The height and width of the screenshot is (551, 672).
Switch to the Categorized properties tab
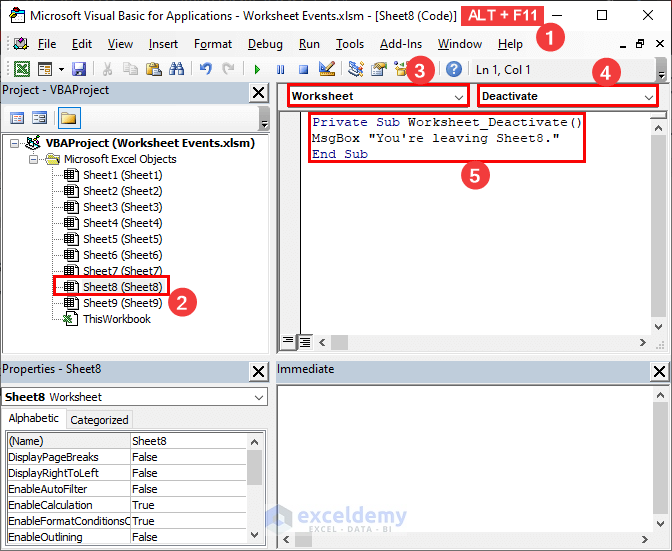point(99,420)
